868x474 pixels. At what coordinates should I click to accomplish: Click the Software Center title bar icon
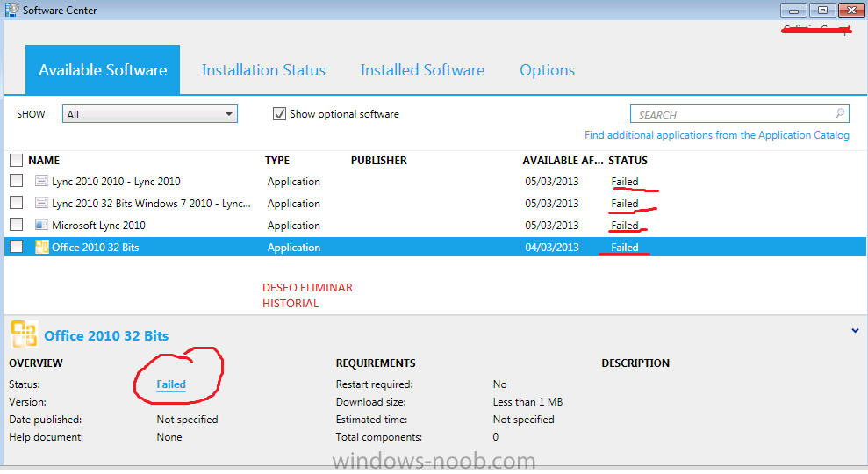point(11,10)
